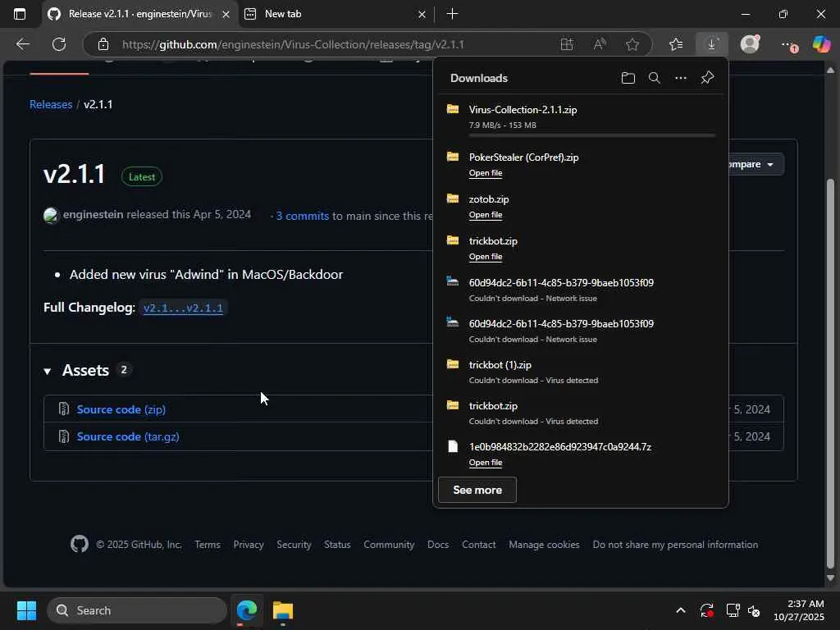Open file link under 1e0b984832b...7z
Screen dimensions: 840x630
[486, 463]
